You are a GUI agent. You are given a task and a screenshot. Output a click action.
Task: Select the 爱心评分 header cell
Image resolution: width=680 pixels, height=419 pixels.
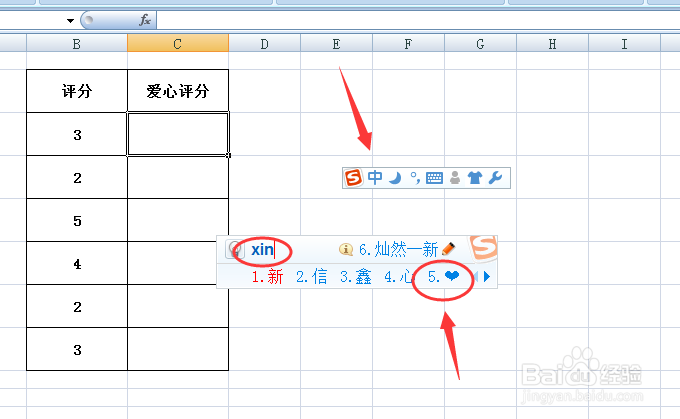pyautogui.click(x=178, y=91)
